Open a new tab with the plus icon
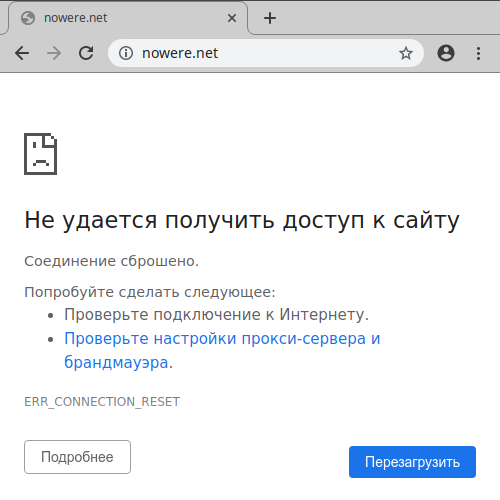500x500 pixels. 270,18
